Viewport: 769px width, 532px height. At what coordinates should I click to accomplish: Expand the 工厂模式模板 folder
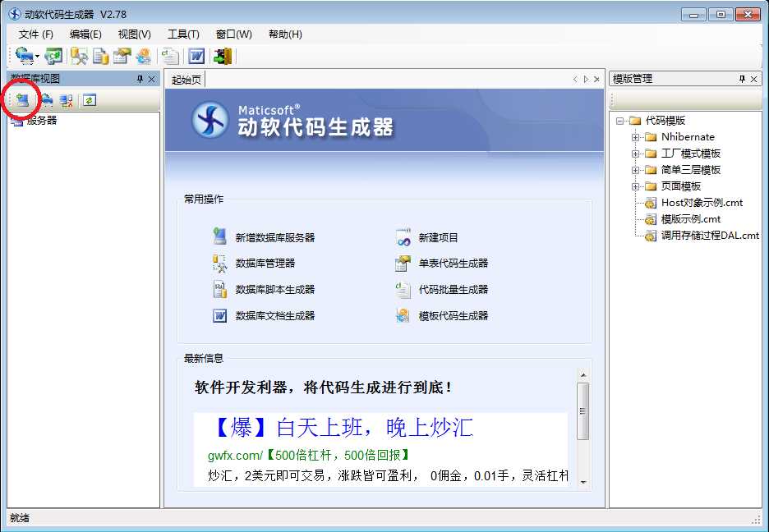[636, 154]
